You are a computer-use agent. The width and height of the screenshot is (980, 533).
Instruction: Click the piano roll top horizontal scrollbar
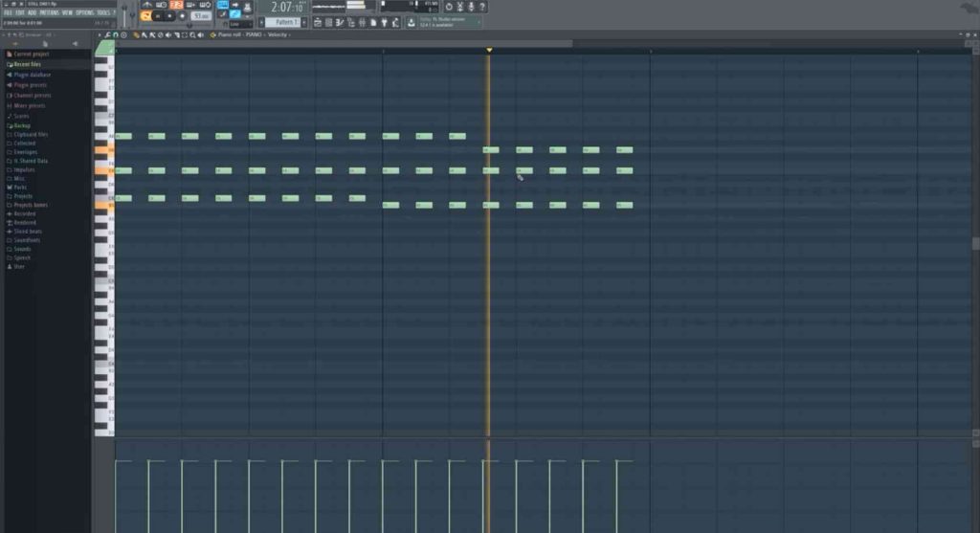(344, 43)
